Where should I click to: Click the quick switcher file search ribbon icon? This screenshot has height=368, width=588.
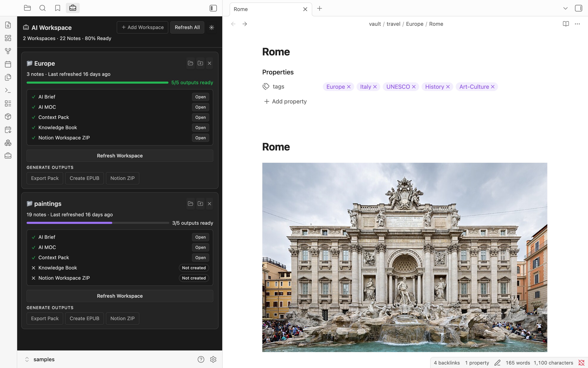click(x=8, y=25)
